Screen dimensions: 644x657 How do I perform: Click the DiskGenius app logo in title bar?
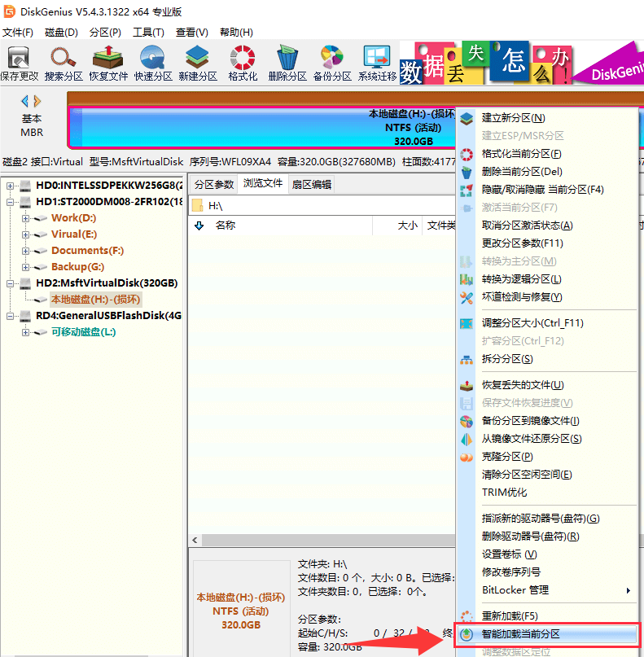9,11
